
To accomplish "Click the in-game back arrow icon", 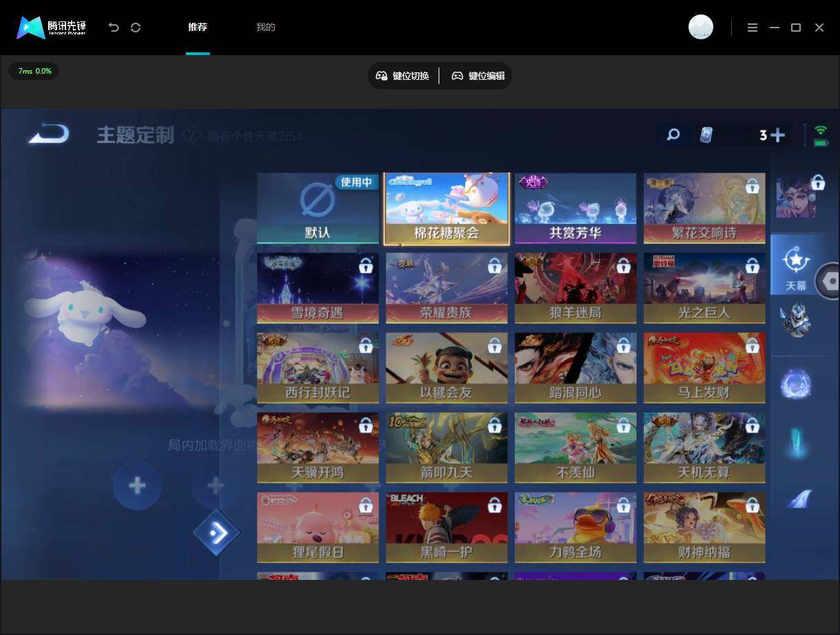I will 48,134.
